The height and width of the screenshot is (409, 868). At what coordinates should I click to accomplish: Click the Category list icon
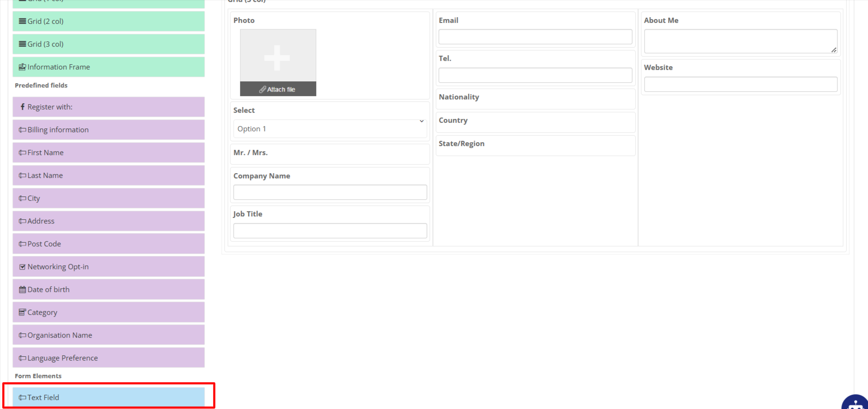(x=22, y=312)
